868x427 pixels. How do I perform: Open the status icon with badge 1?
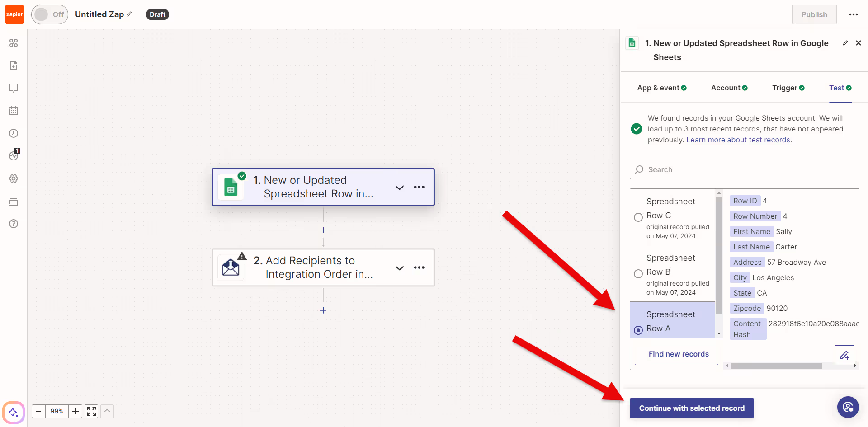tap(14, 155)
